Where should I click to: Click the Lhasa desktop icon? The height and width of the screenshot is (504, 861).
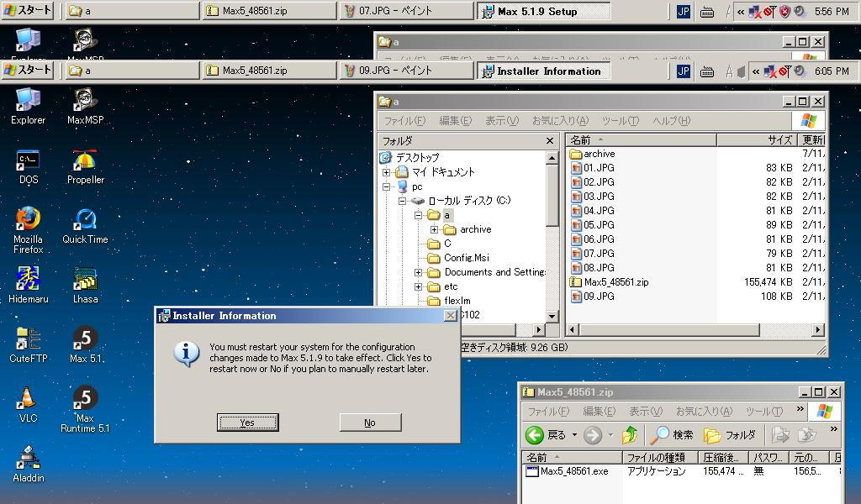[85, 280]
